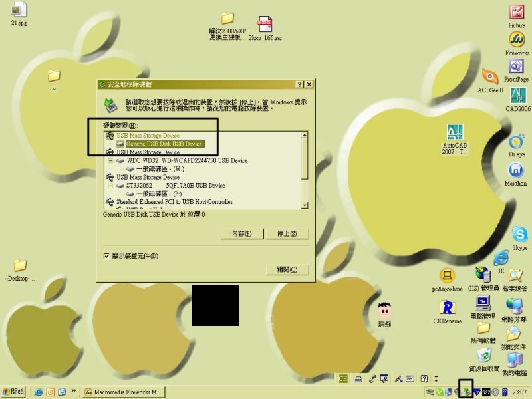The width and height of the screenshot is (532, 399).
Task: Click the dialog's ? help button
Action: tap(299, 84)
